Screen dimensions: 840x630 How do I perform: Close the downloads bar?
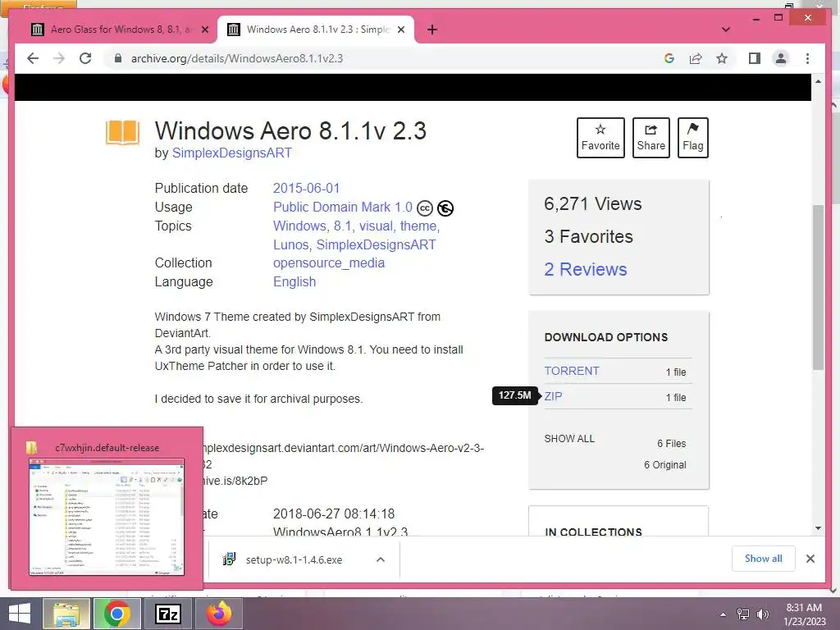[810, 559]
